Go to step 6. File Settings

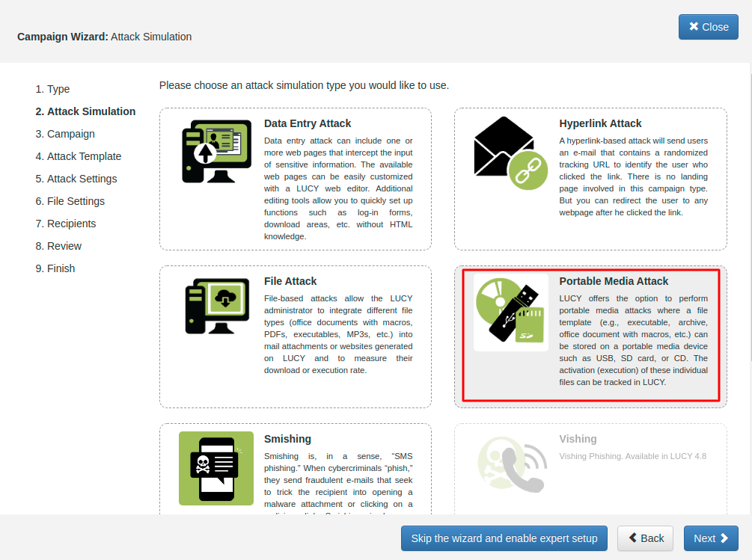point(70,201)
